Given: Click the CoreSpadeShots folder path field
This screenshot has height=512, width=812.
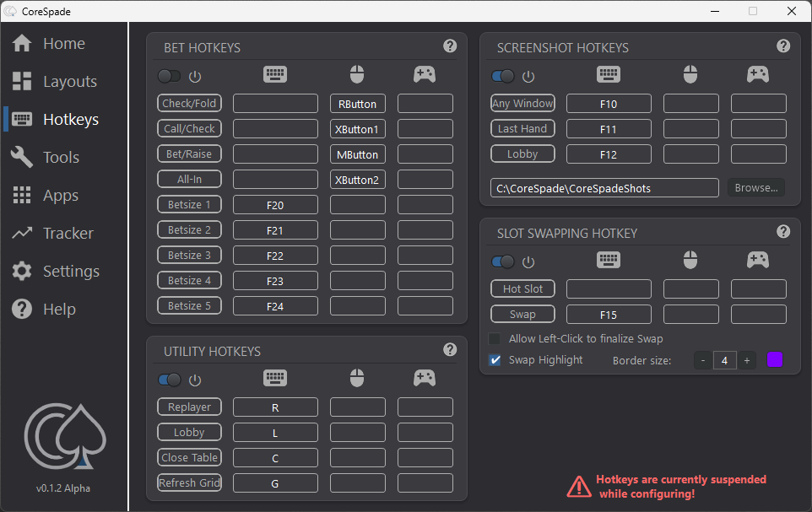Looking at the screenshot, I should (605, 188).
